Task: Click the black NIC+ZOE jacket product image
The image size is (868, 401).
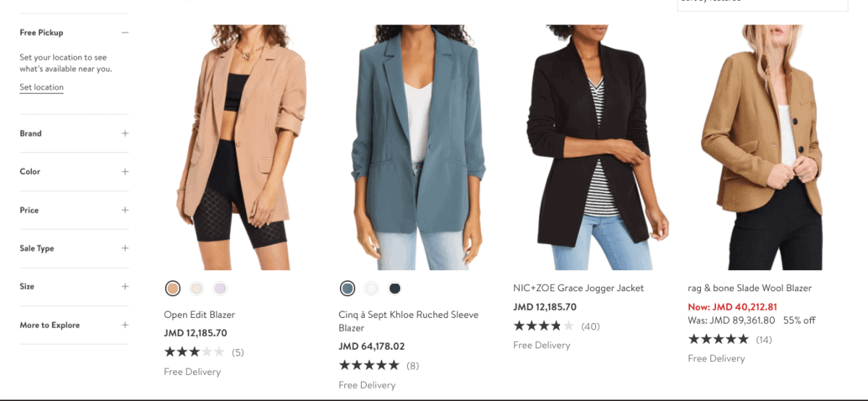Action: [588, 148]
